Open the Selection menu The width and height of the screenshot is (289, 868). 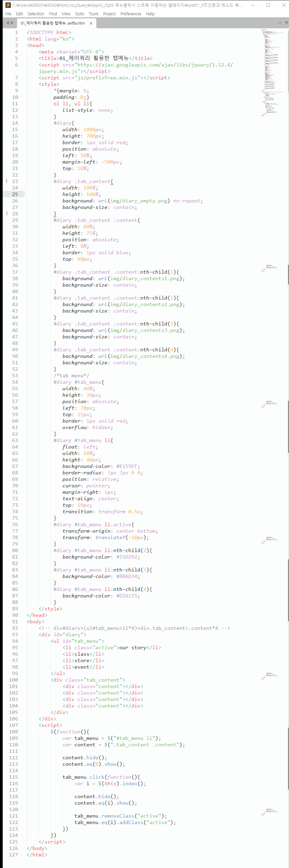tap(36, 14)
